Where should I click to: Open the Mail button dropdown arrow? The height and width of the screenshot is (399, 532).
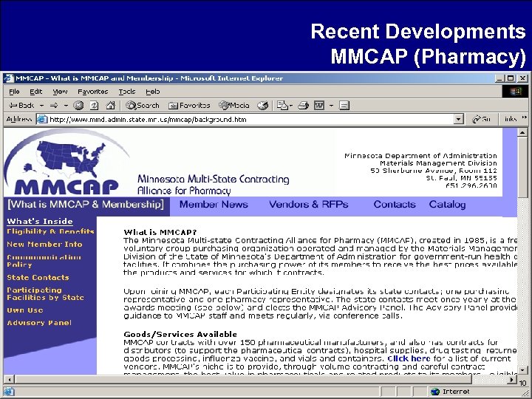pos(291,106)
